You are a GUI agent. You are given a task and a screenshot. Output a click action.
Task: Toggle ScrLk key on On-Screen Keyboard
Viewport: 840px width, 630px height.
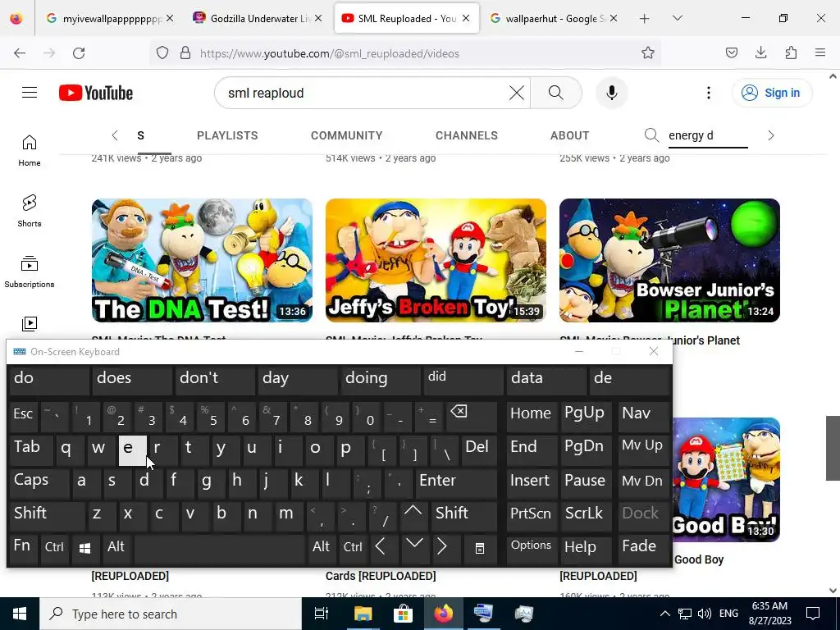584,515
